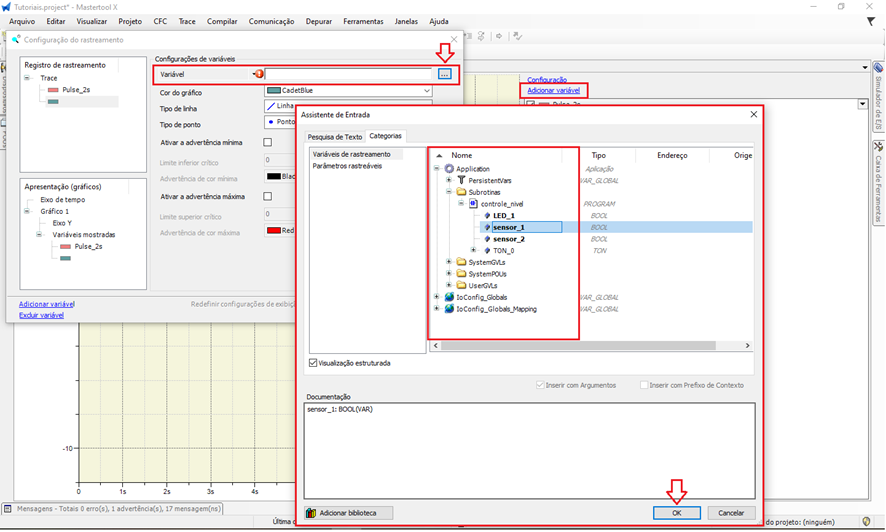
Task: Click the red Advertência de cor máxima swatch
Action: (273, 230)
